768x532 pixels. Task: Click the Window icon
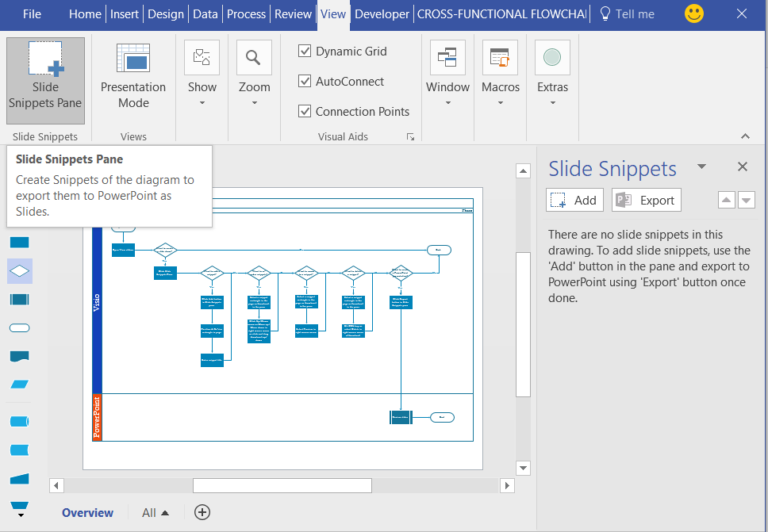coord(447,57)
